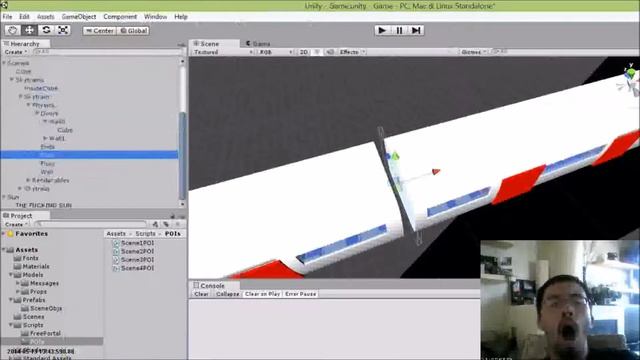Open the Gizmos dropdown in Scene view
The width and height of the screenshot is (640, 360).
pyautogui.click(x=473, y=52)
